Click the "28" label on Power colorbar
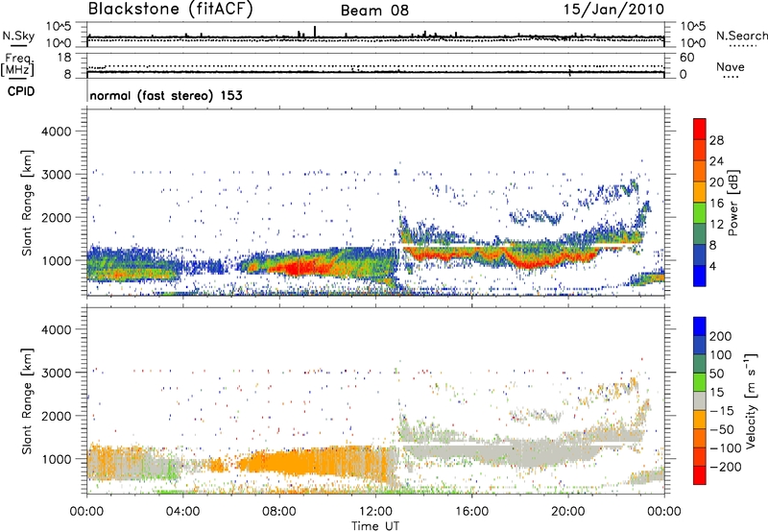768x532 pixels. [x=716, y=140]
